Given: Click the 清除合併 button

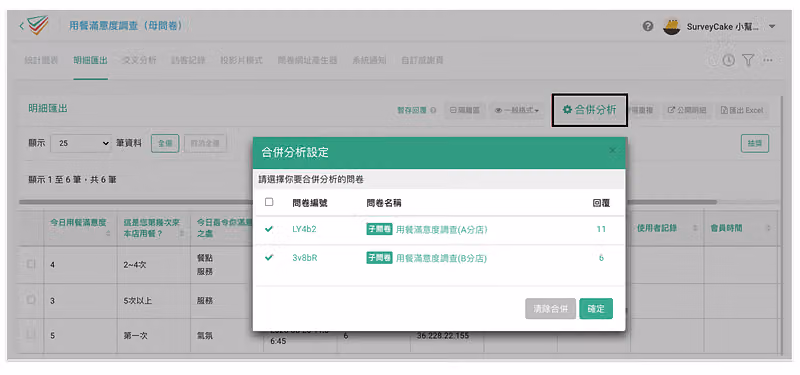Looking at the screenshot, I should [x=551, y=309].
